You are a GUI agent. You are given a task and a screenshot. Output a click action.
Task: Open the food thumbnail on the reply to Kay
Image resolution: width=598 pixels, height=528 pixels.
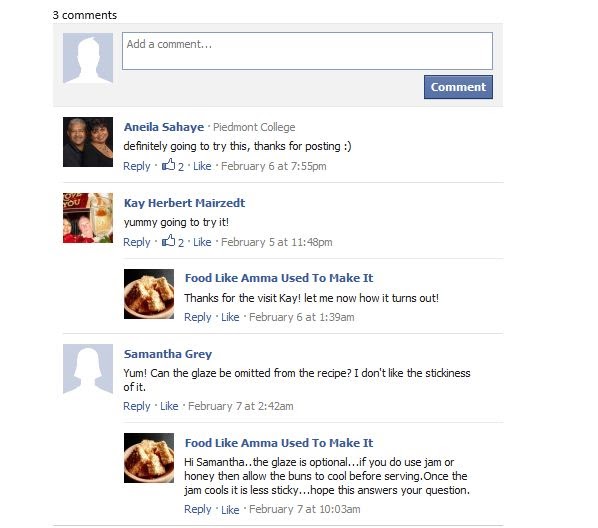149,294
